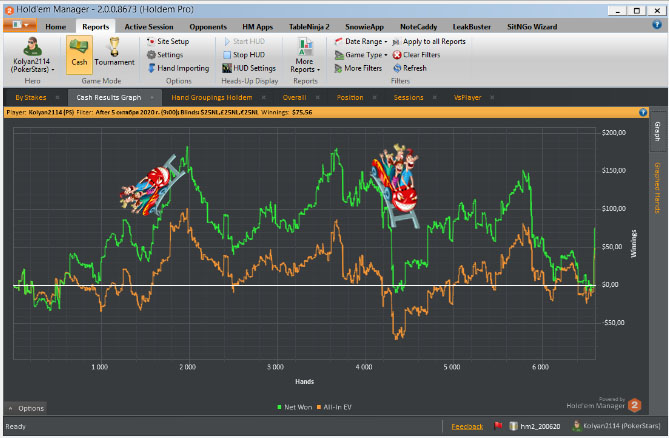Open HM Apps tab
Screen dimensions: 669x438
point(257,26)
